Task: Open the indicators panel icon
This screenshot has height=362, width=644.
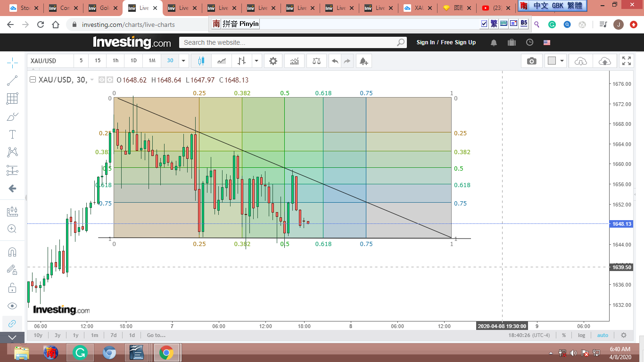Action: click(x=294, y=61)
